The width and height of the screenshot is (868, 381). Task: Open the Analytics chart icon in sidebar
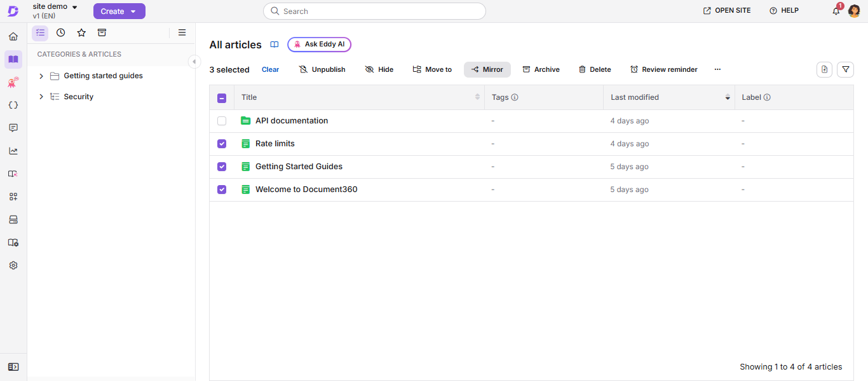[13, 151]
